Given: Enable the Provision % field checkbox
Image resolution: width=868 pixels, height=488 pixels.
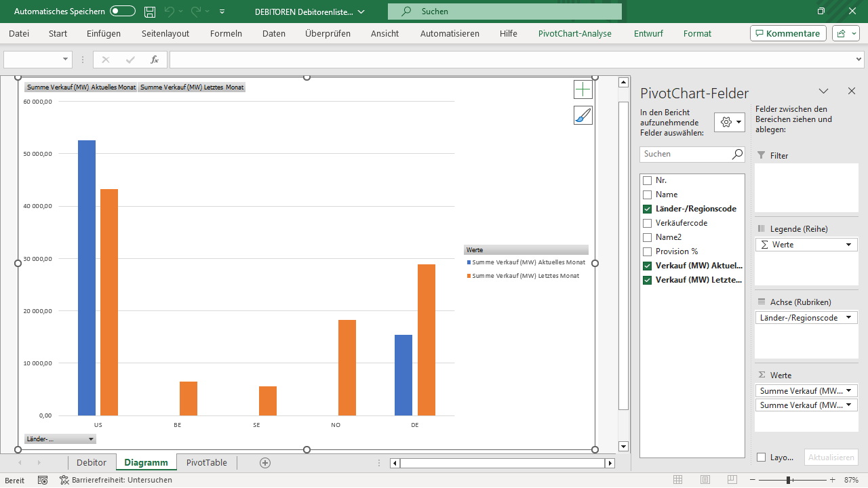Looking at the screenshot, I should [x=647, y=251].
